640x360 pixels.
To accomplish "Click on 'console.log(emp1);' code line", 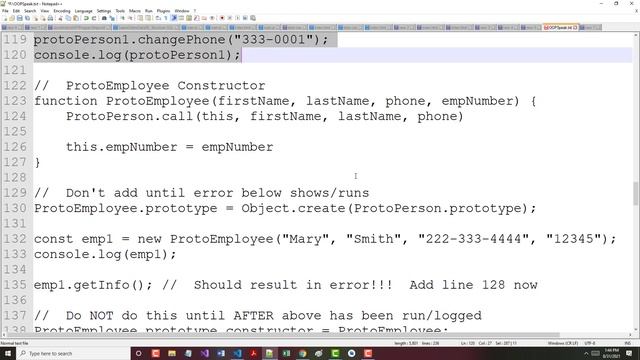I will point(105,254).
